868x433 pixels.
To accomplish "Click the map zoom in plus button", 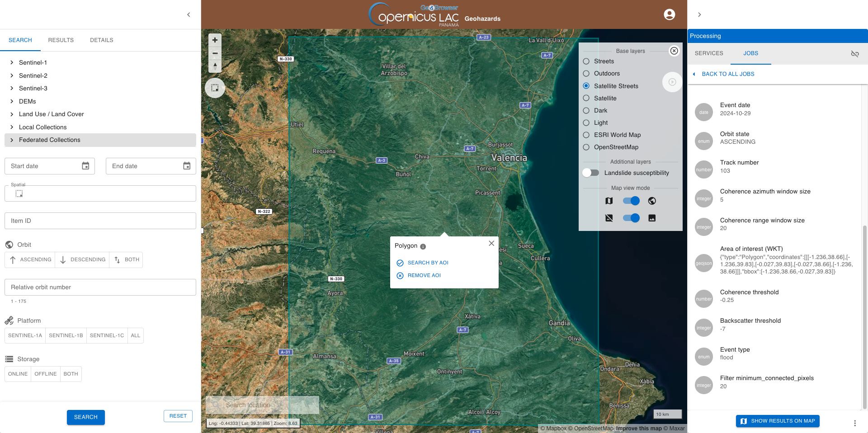I will tap(215, 40).
